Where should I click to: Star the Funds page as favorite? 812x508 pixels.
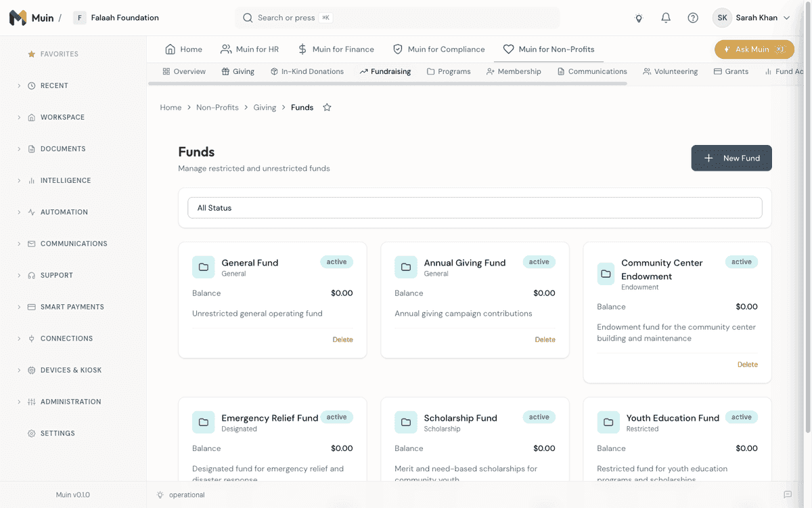tap(328, 108)
